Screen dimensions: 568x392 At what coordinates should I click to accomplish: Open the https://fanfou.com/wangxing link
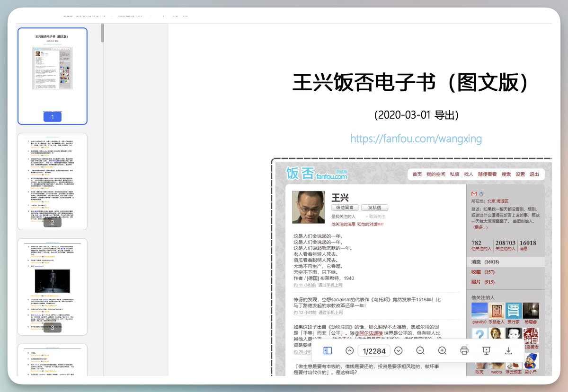[x=416, y=139]
